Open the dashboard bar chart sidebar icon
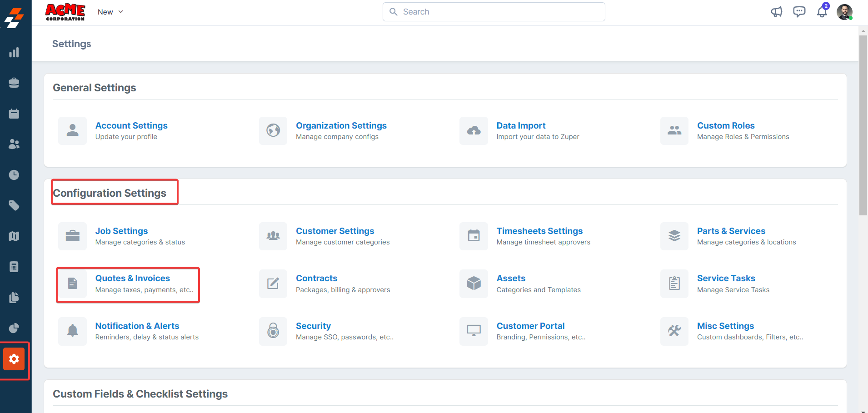868x413 pixels. (14, 52)
